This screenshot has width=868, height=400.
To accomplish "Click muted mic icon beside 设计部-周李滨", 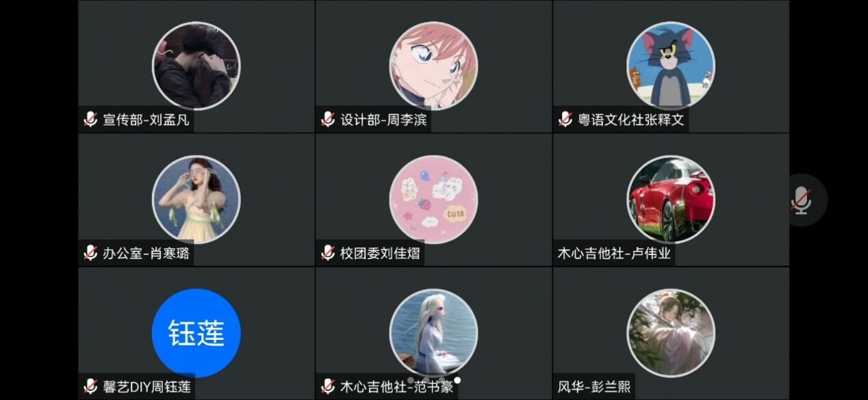I will point(328,120).
